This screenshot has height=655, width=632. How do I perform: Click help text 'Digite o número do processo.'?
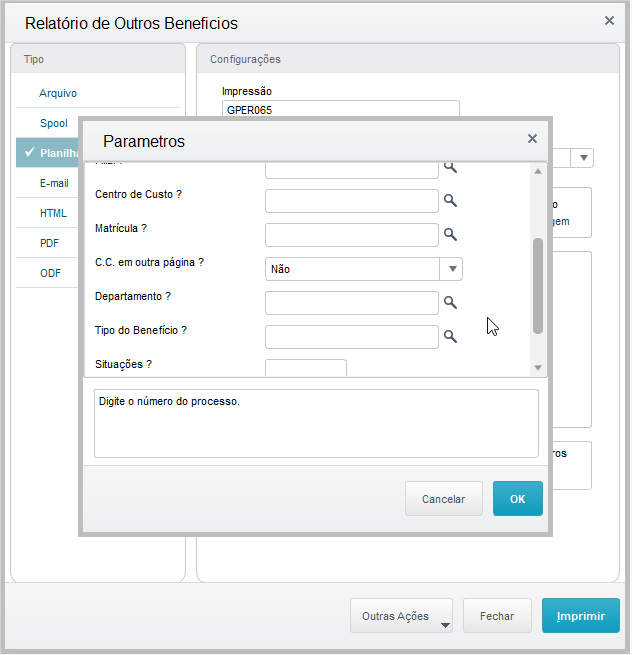click(169, 401)
